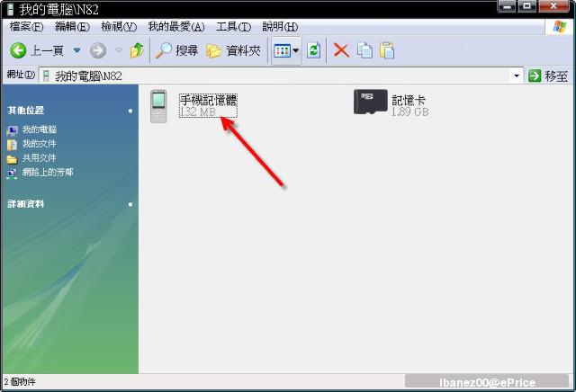Click the Forward arrow icon

click(98, 50)
